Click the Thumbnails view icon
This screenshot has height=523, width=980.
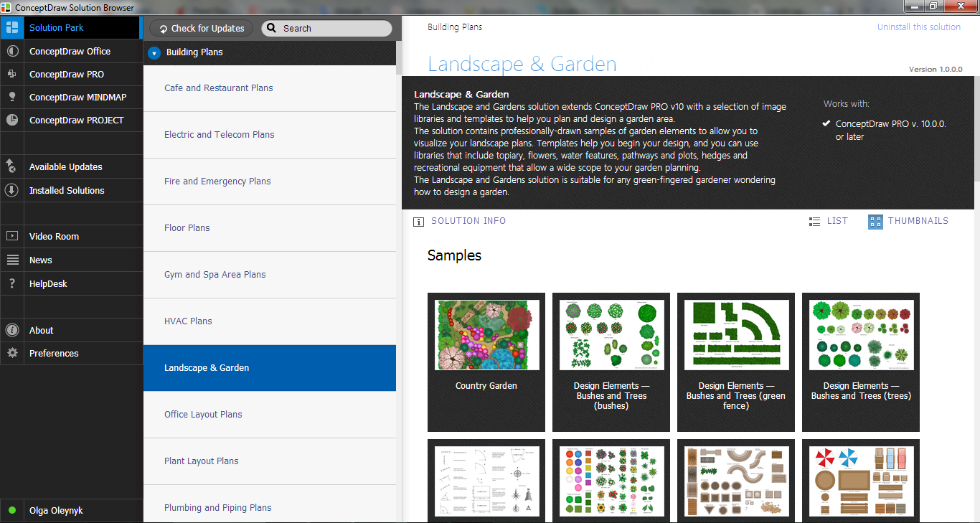coord(875,222)
